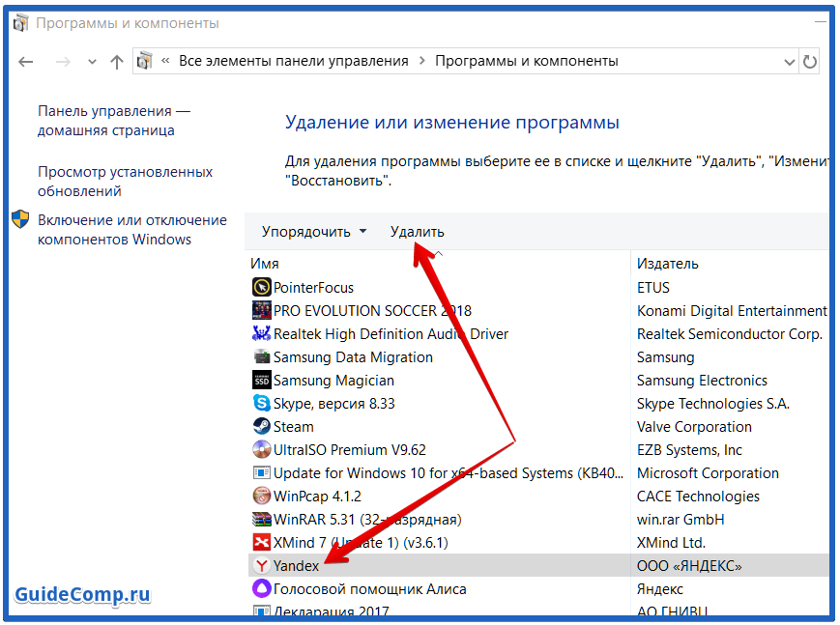
Task: Click the Realtek High Definition Audio Driver icon
Action: [261, 333]
